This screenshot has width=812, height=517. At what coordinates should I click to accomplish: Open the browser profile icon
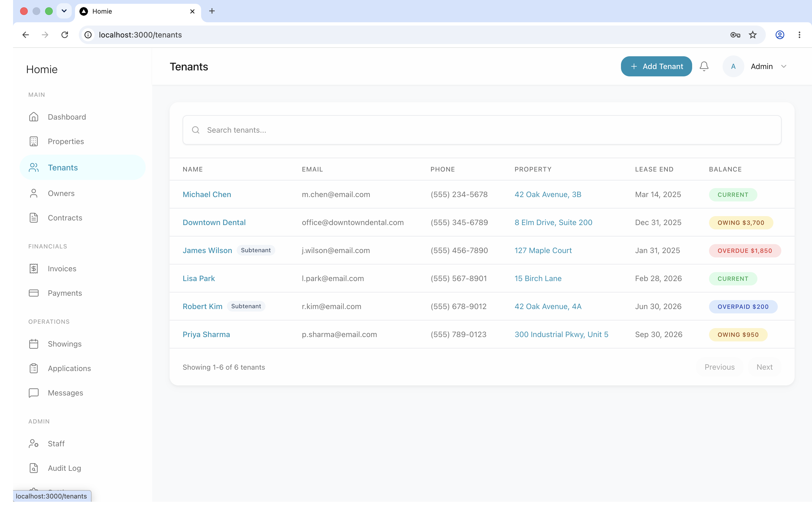coord(780,35)
